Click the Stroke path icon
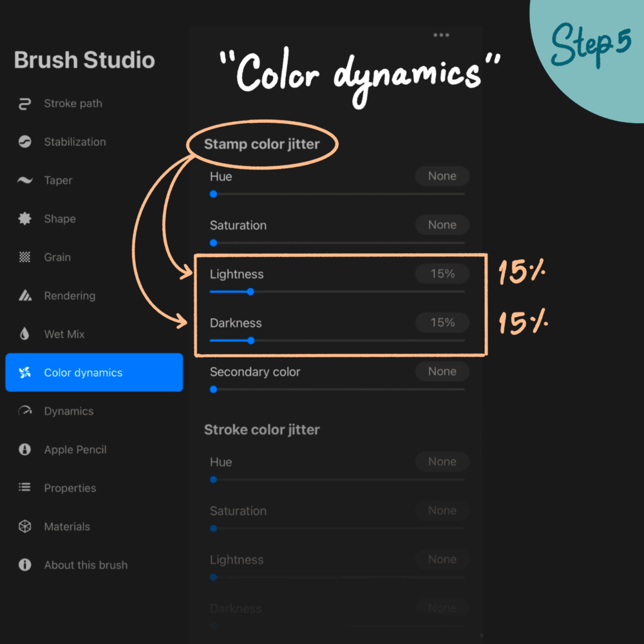 24,104
